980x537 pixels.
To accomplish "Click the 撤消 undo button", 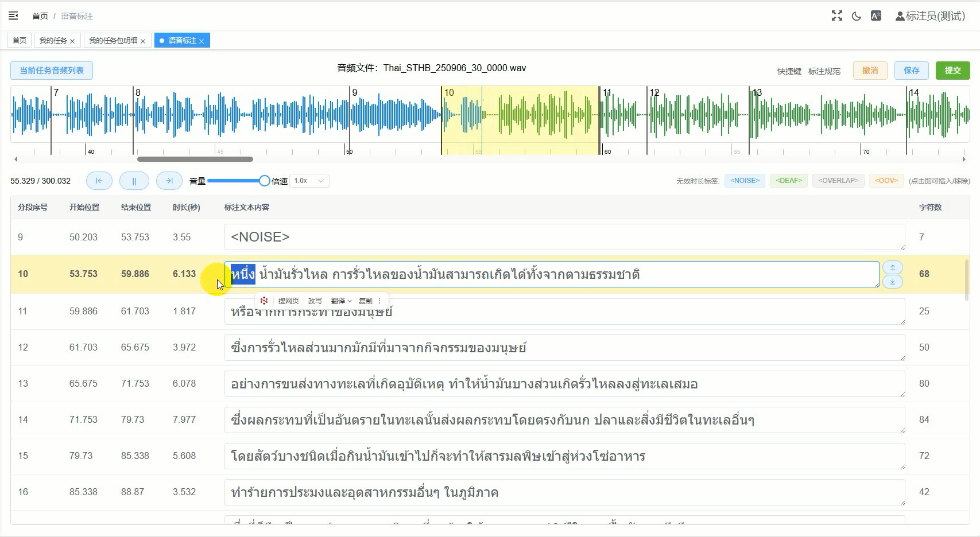I will (x=870, y=71).
